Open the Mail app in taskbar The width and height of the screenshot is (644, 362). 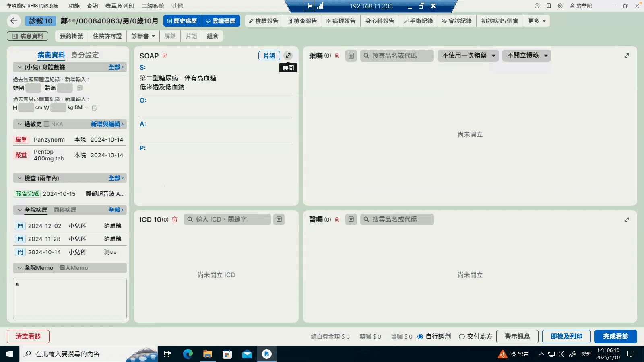[x=247, y=354]
